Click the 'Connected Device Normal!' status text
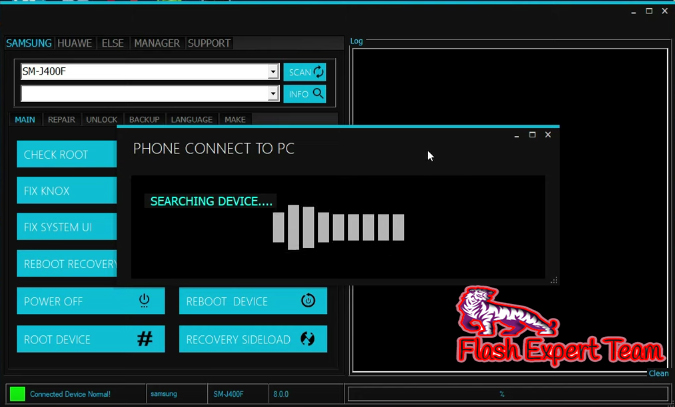This screenshot has width=675, height=407. pyautogui.click(x=70, y=394)
